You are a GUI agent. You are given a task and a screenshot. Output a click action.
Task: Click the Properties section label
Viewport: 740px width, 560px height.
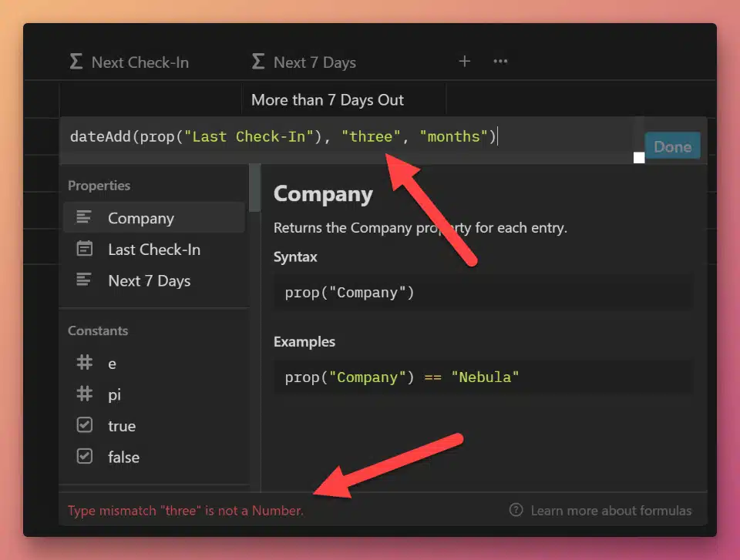point(99,186)
